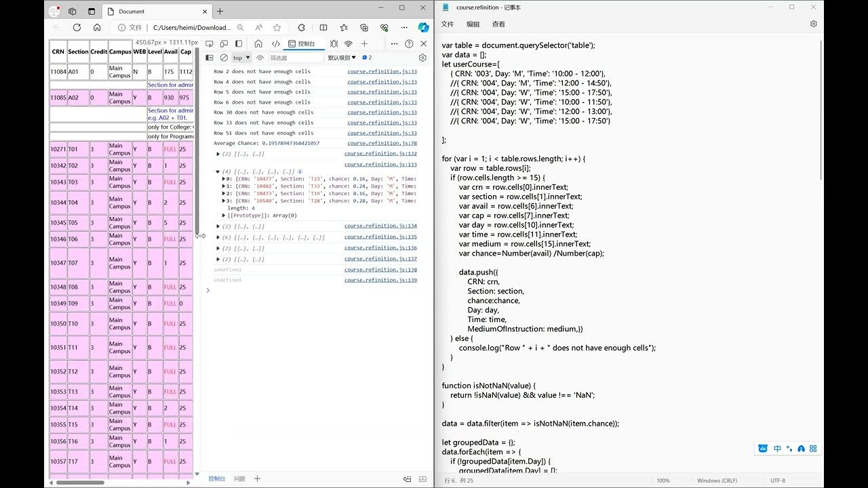The height and width of the screenshot is (488, 868).
Task: Clear the console output
Action: pyautogui.click(x=224, y=58)
